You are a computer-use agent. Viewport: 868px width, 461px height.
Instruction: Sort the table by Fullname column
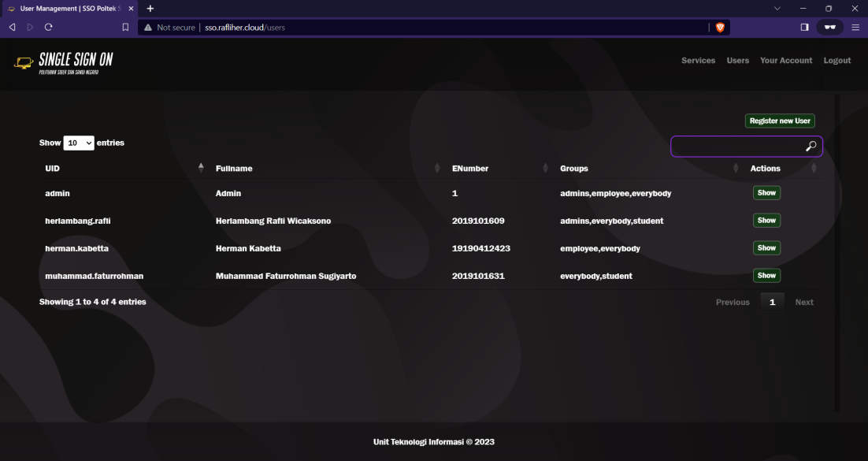coord(437,168)
